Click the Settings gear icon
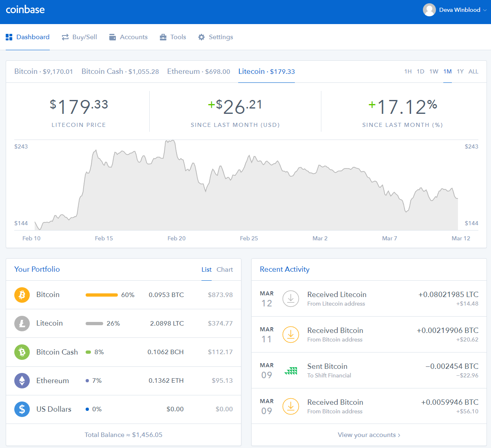The width and height of the screenshot is (491, 448). point(201,37)
